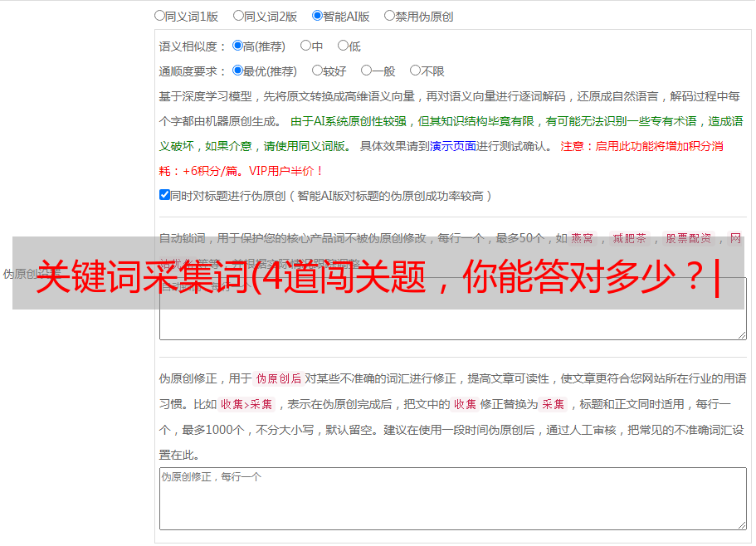Toggle 同时对标题进行伪原创 checkbox

click(164, 195)
